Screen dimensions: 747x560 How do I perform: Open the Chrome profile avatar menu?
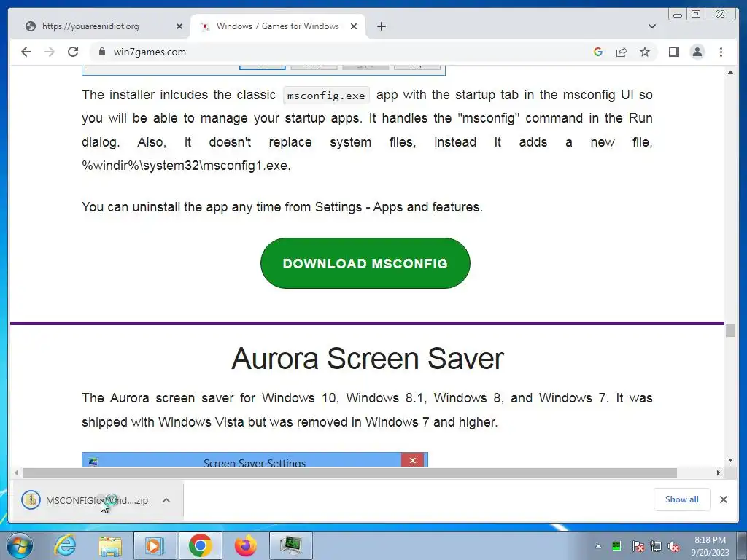697,52
